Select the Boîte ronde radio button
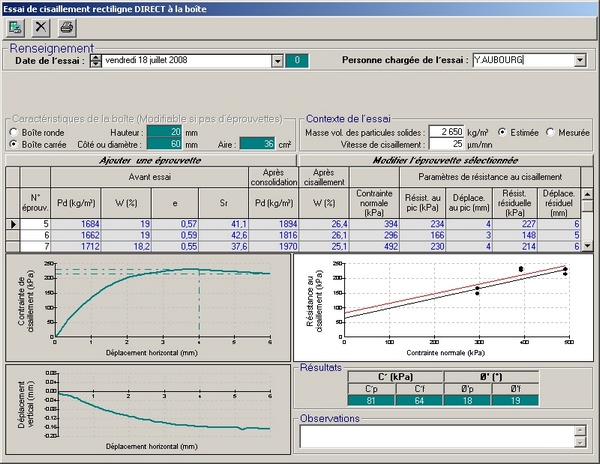The width and height of the screenshot is (600, 464). click(13, 131)
